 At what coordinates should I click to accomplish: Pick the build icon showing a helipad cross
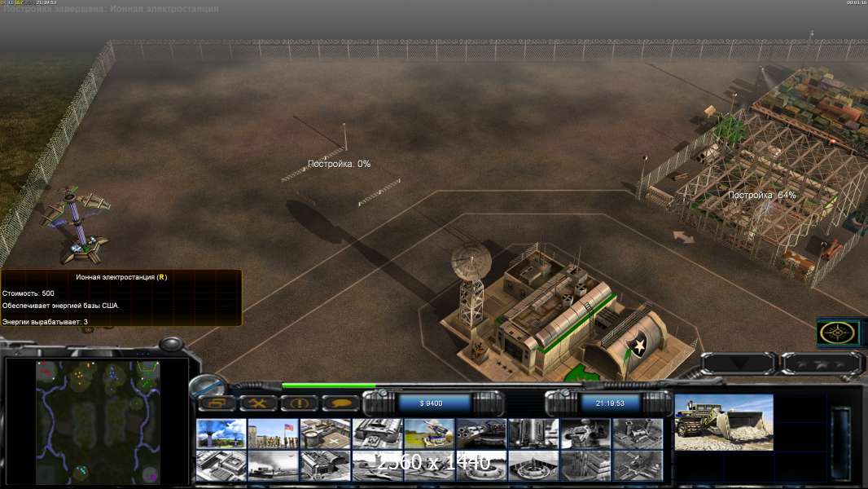[326, 433]
